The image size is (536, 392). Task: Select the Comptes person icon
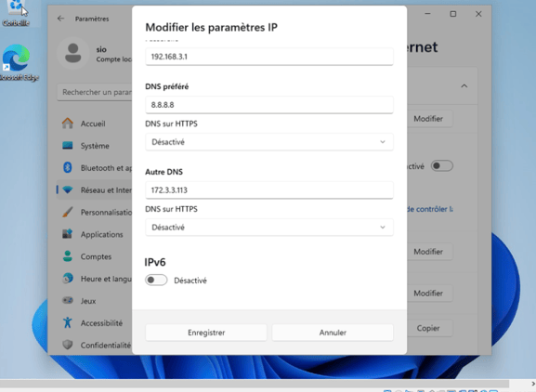coord(67,256)
